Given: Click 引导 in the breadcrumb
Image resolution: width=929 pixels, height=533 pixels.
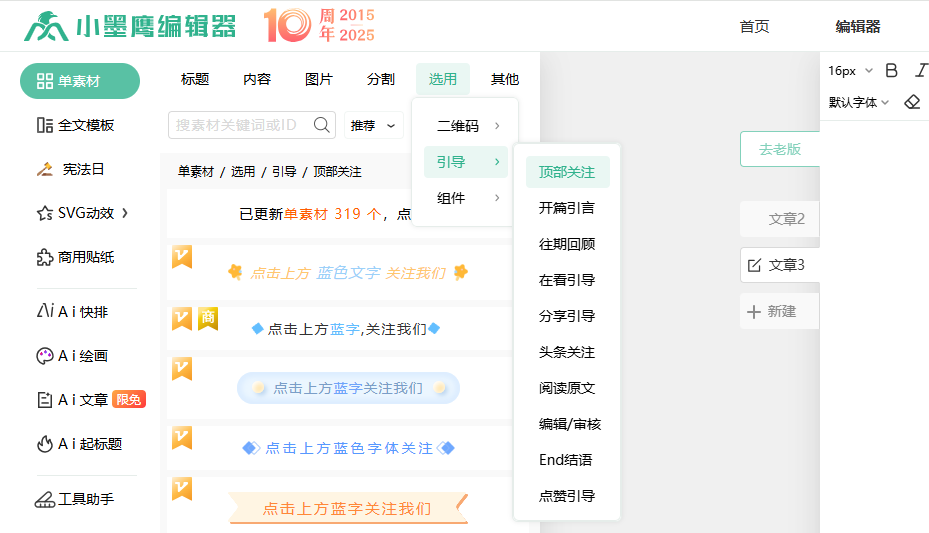Looking at the screenshot, I should (x=284, y=172).
